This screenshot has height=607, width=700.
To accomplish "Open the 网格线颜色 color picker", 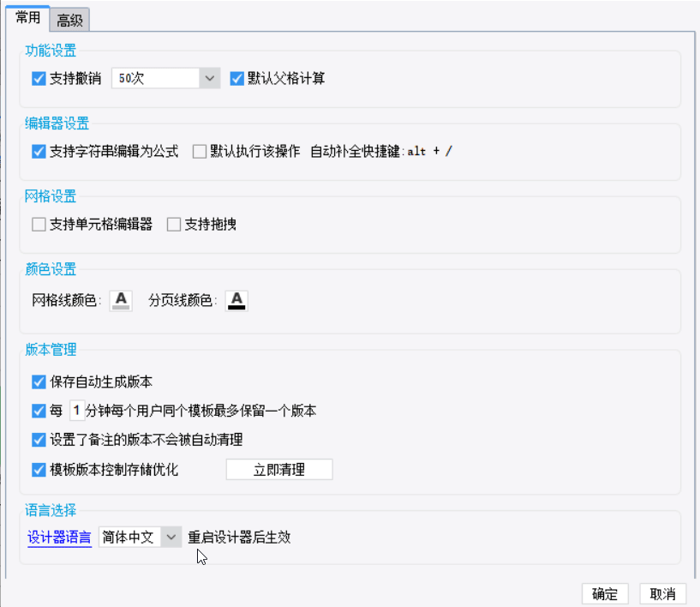I will pyautogui.click(x=121, y=301).
